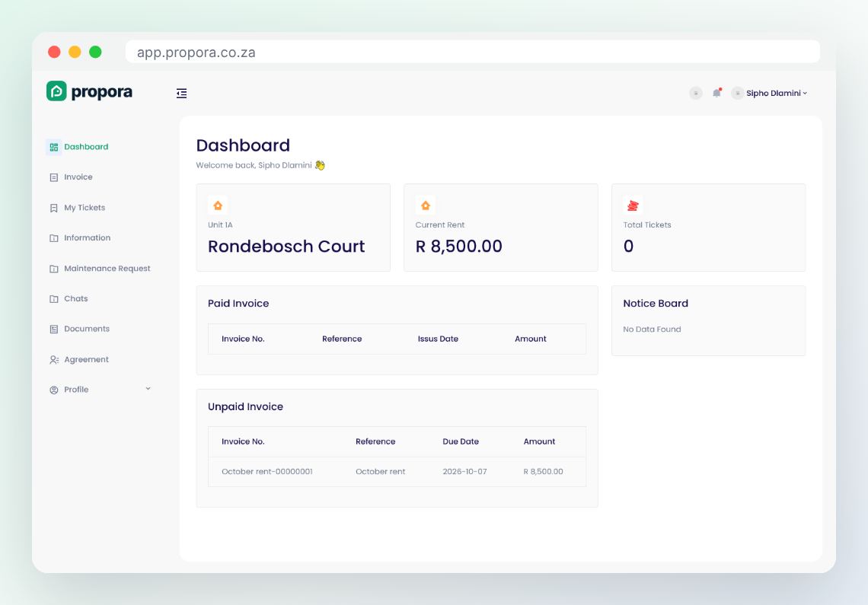868x605 pixels.
Task: Click the small round icon left of bell
Action: [696, 93]
